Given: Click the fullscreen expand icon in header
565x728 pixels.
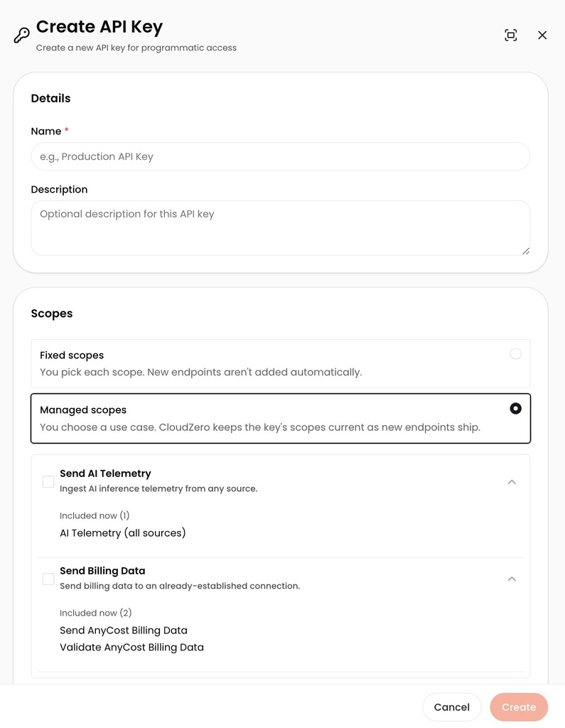Looking at the screenshot, I should click(511, 36).
